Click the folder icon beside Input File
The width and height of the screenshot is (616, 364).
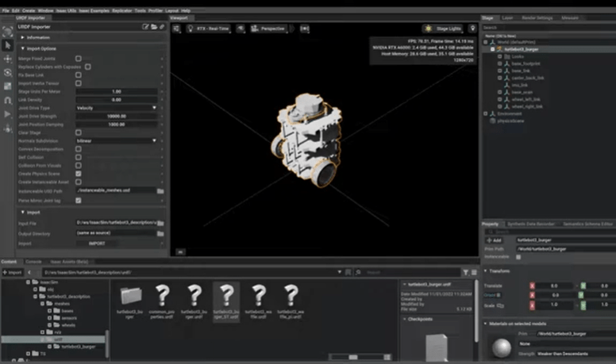[160, 223]
